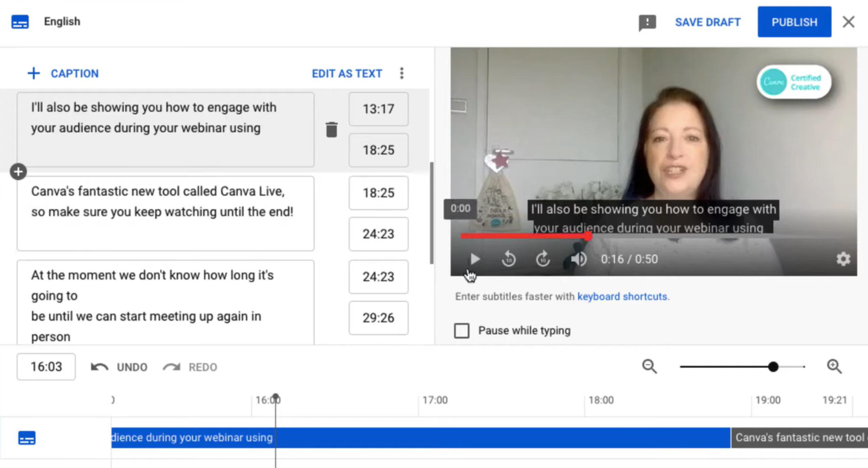Viewport: 868px width, 468px height.
Task: Click the zoom out magnifier on the timeline
Action: (x=649, y=367)
